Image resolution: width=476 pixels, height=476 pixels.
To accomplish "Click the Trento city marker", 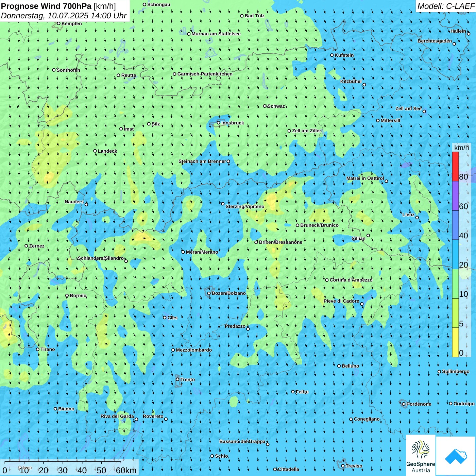I will point(177,379).
